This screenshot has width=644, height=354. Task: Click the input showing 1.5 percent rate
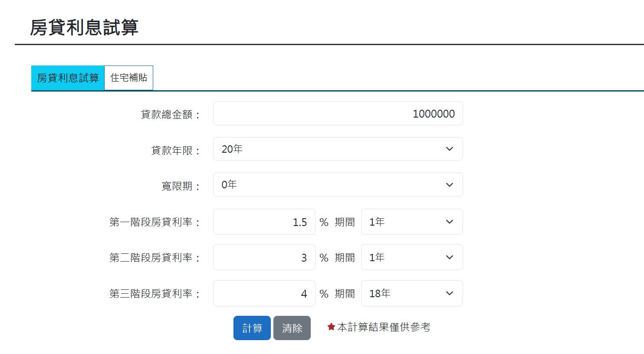[264, 222]
